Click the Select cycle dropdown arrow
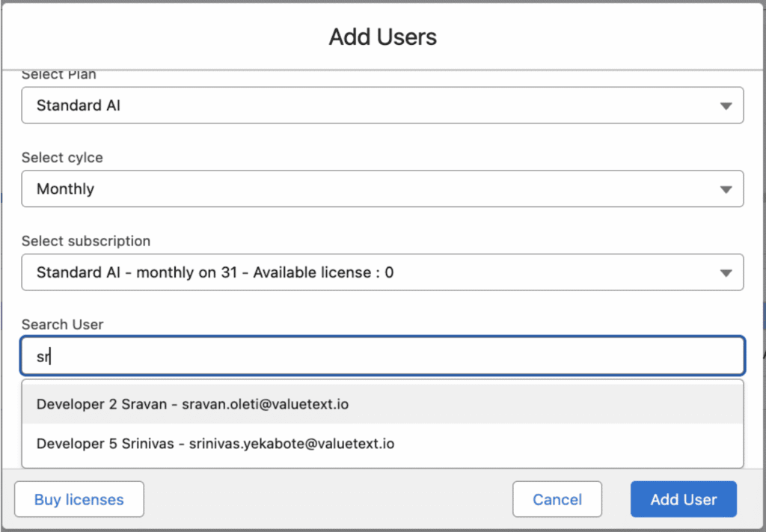This screenshot has height=532, width=766. click(x=725, y=189)
